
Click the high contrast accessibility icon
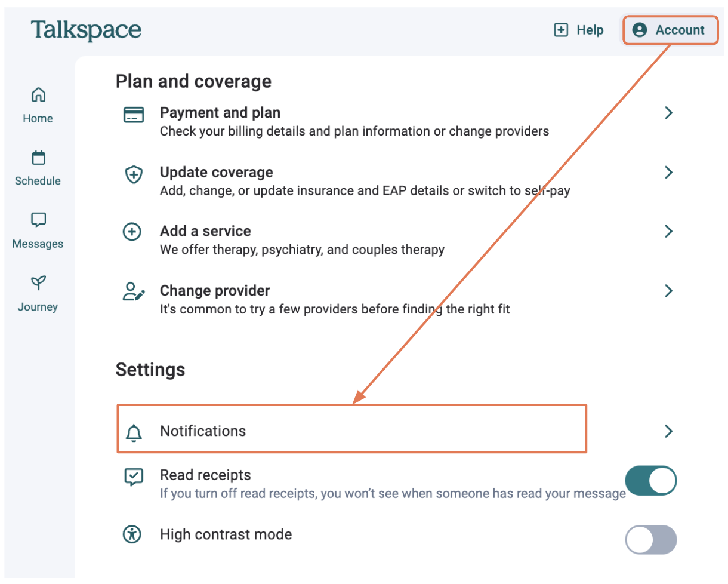[132, 534]
